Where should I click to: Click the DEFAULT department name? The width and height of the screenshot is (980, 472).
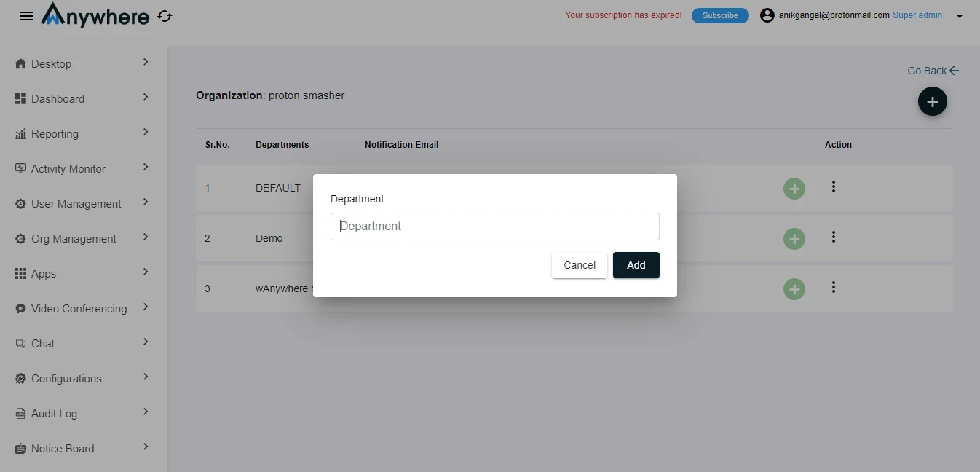[278, 188]
